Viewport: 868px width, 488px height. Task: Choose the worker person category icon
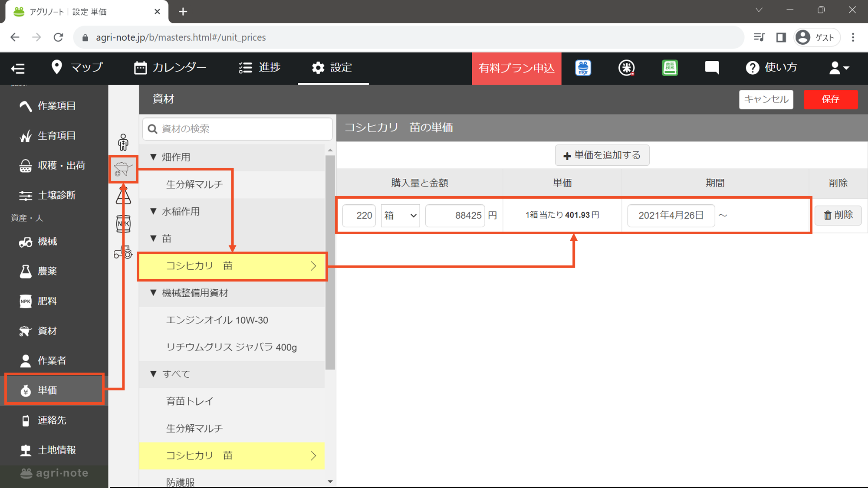123,142
